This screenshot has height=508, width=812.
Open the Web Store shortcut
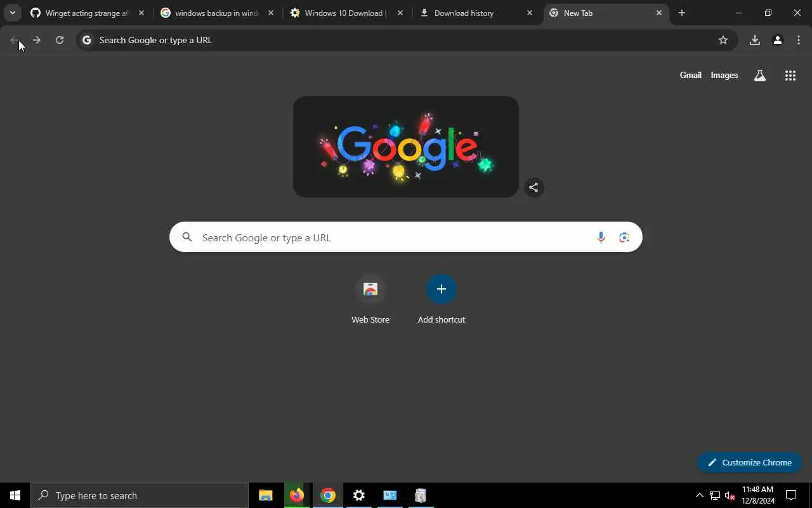370,299
